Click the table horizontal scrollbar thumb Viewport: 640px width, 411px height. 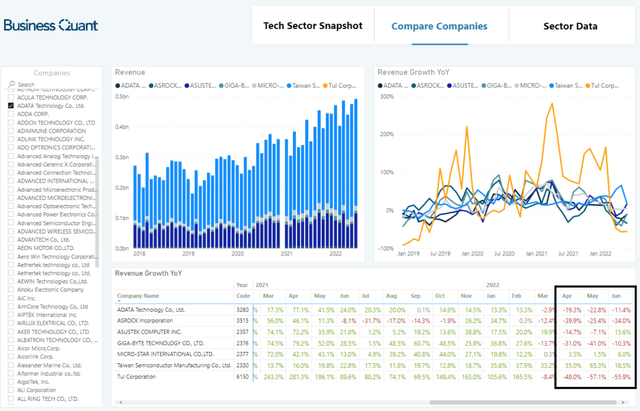click(522, 402)
